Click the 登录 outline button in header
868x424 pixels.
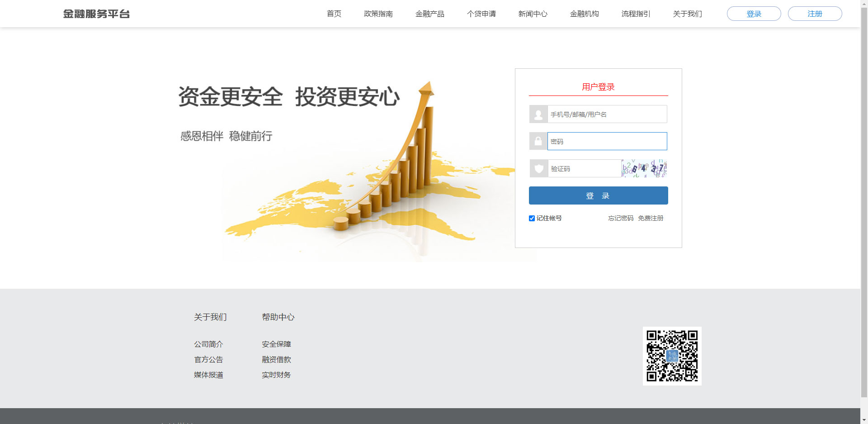754,14
